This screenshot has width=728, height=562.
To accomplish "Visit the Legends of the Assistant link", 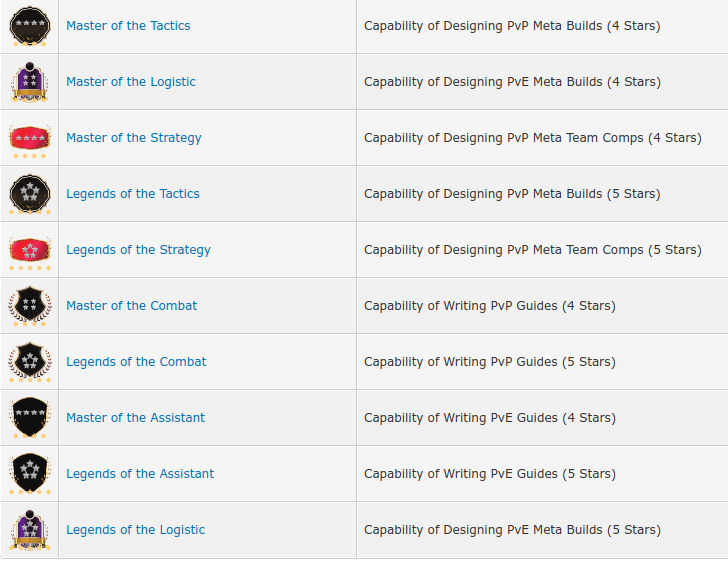I will pyautogui.click(x=140, y=474).
